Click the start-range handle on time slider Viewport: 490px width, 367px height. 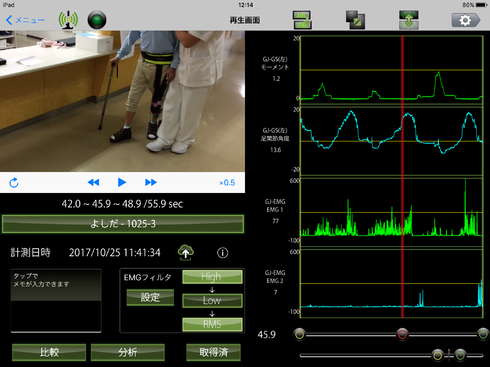tap(299, 334)
